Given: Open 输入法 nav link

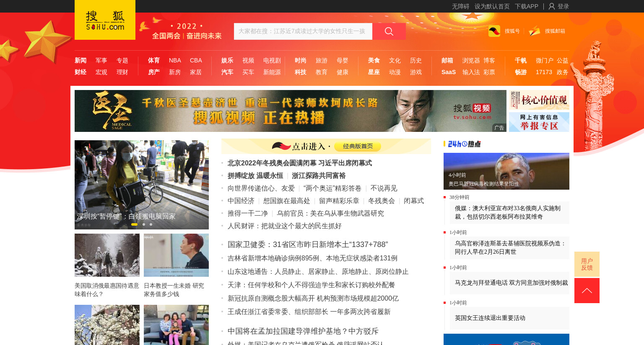Looking at the screenshot, I should (471, 72).
